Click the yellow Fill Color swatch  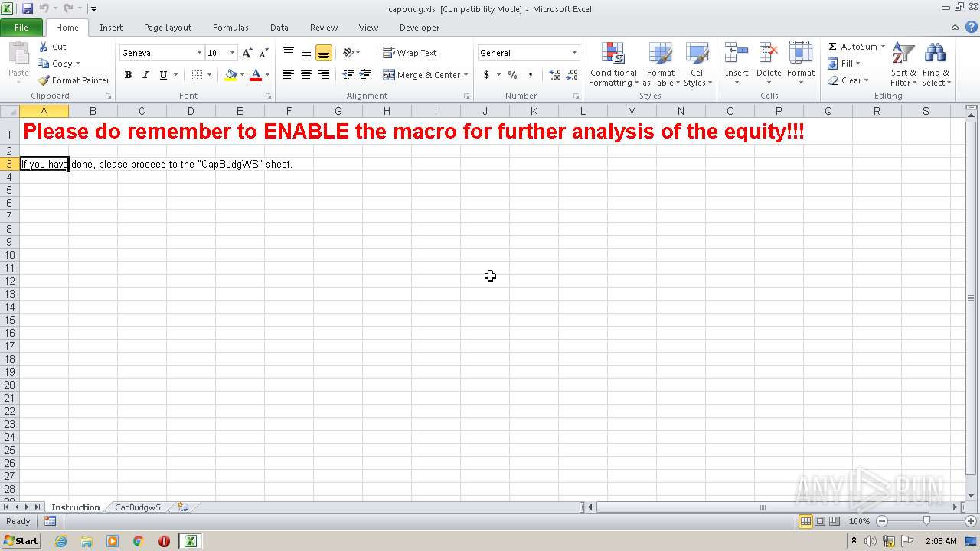(x=230, y=75)
